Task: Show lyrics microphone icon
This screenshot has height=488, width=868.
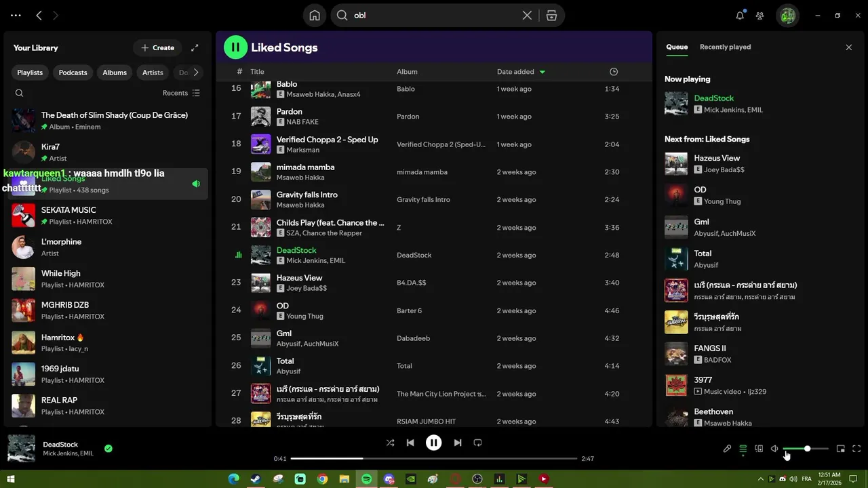Action: [727, 449]
